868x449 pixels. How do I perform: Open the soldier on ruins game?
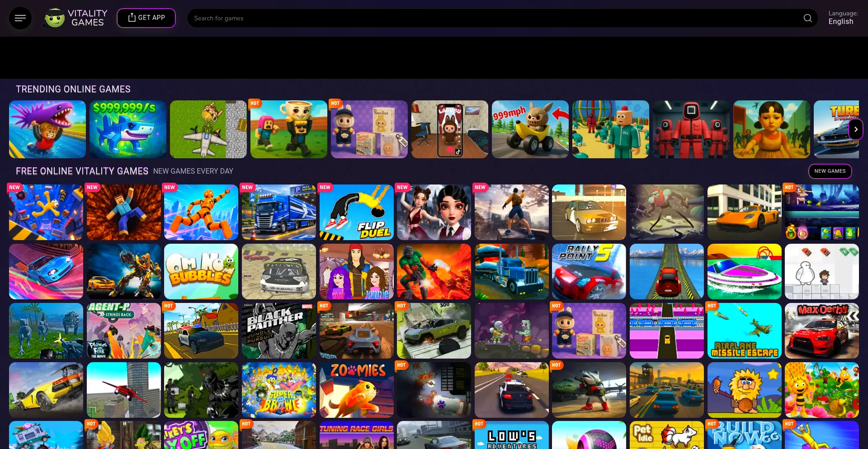pyautogui.click(x=512, y=212)
